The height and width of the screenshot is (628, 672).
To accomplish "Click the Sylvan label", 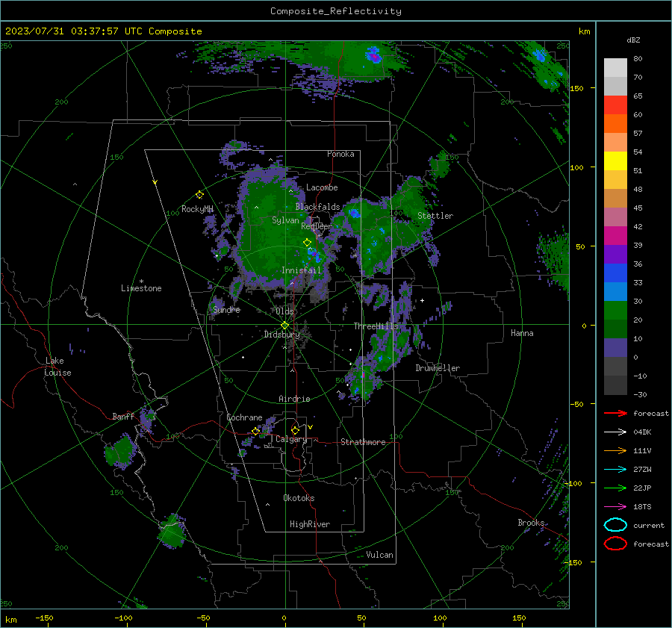I will pyautogui.click(x=285, y=220).
